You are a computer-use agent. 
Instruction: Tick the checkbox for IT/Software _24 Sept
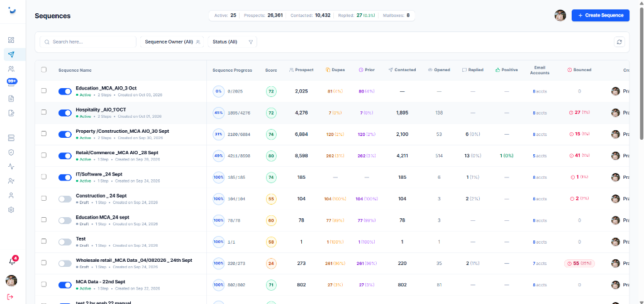(x=44, y=177)
